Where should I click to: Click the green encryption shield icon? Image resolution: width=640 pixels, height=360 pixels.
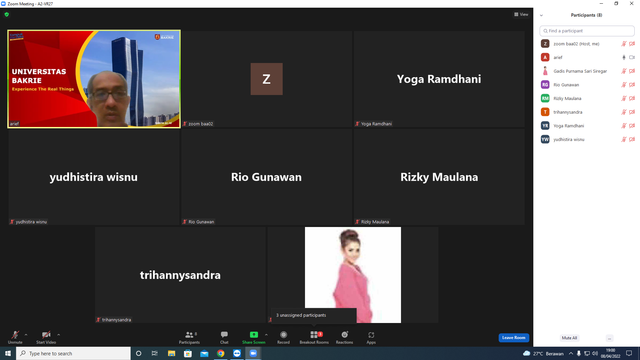7,14
